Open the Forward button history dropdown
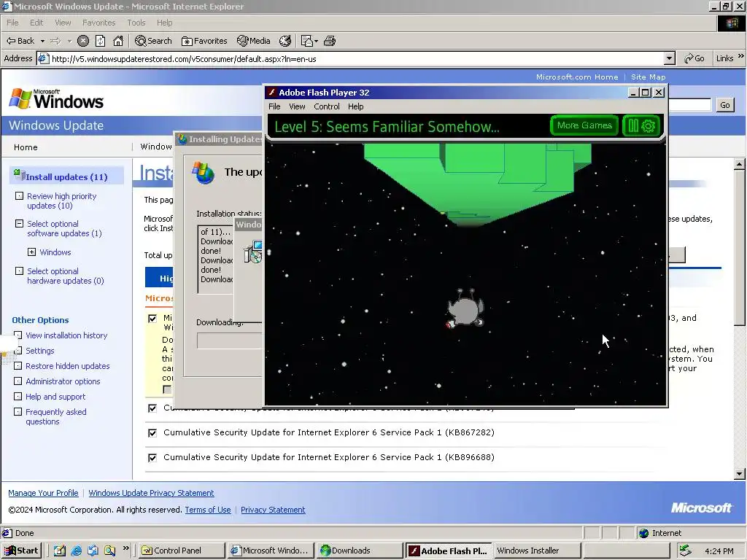 69,41
